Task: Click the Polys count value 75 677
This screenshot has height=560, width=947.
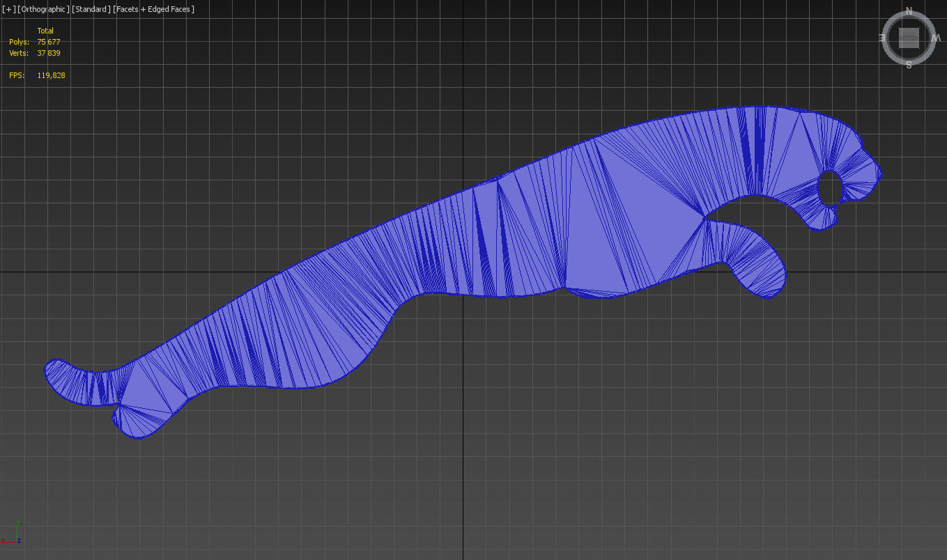Action: tap(49, 42)
